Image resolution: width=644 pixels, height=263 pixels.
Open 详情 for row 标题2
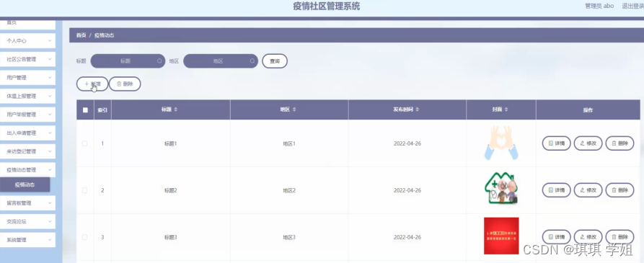point(557,190)
